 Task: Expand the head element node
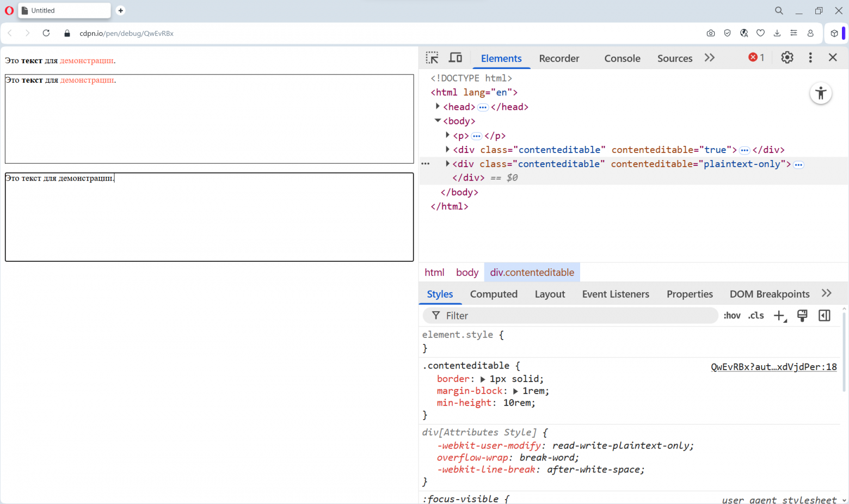(438, 107)
